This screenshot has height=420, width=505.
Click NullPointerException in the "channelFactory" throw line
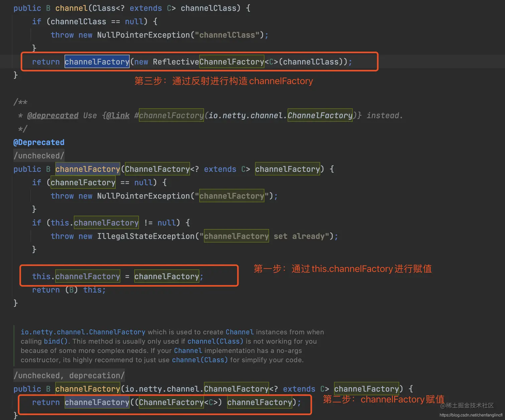pos(144,196)
